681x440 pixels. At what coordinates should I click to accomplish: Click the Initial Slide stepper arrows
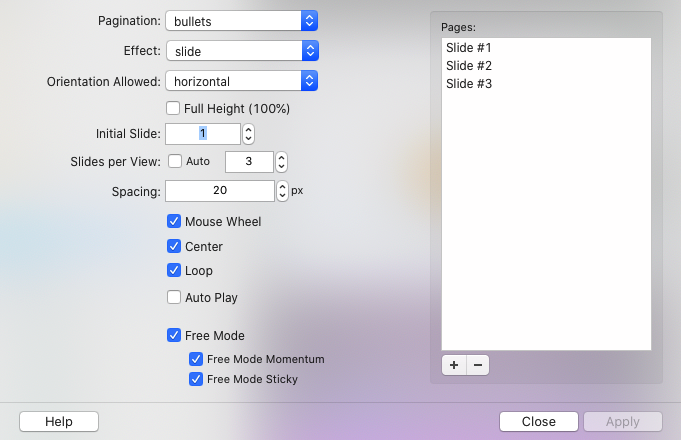click(x=249, y=134)
